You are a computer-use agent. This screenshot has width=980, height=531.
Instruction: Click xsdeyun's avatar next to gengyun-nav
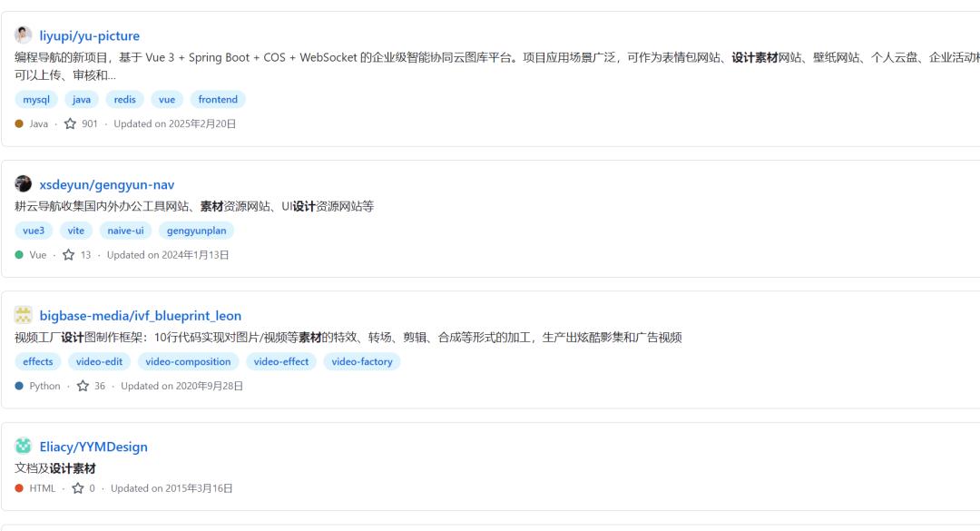tap(24, 184)
